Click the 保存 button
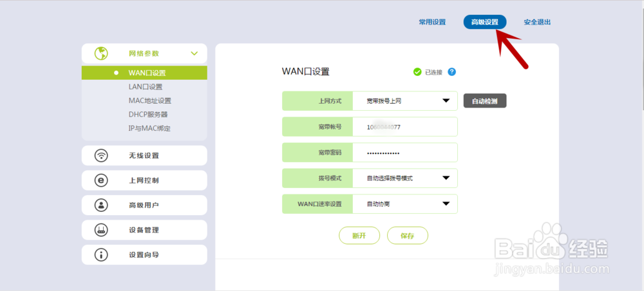The height and width of the screenshot is (291, 644). 408,236
